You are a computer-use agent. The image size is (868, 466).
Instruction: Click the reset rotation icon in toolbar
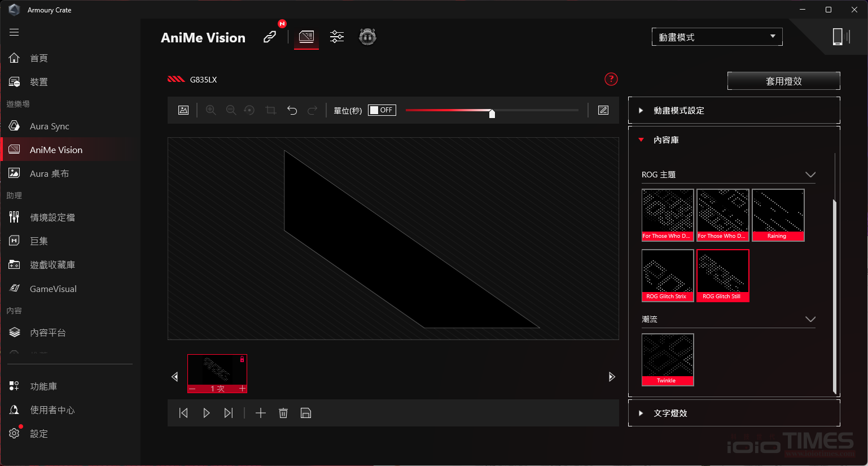point(249,110)
